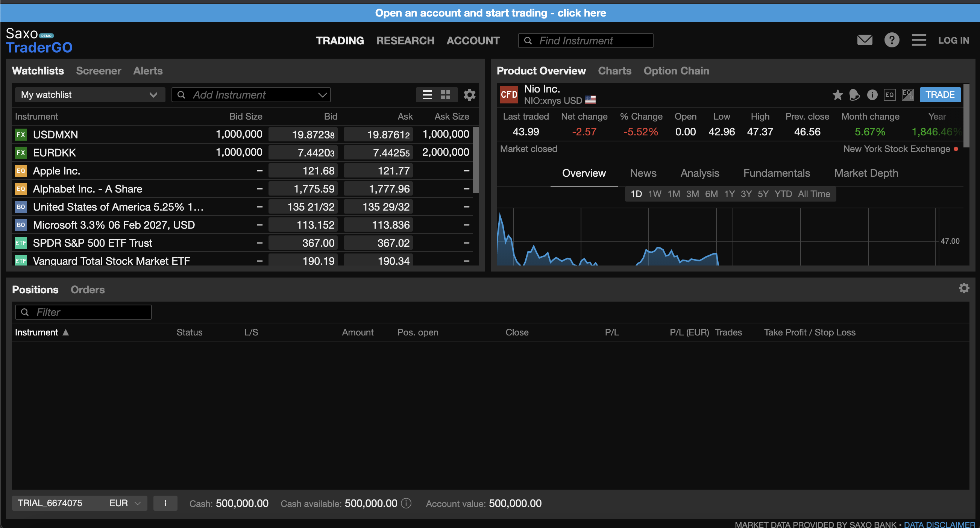Click the FX badge for USDMXN

[x=21, y=134]
